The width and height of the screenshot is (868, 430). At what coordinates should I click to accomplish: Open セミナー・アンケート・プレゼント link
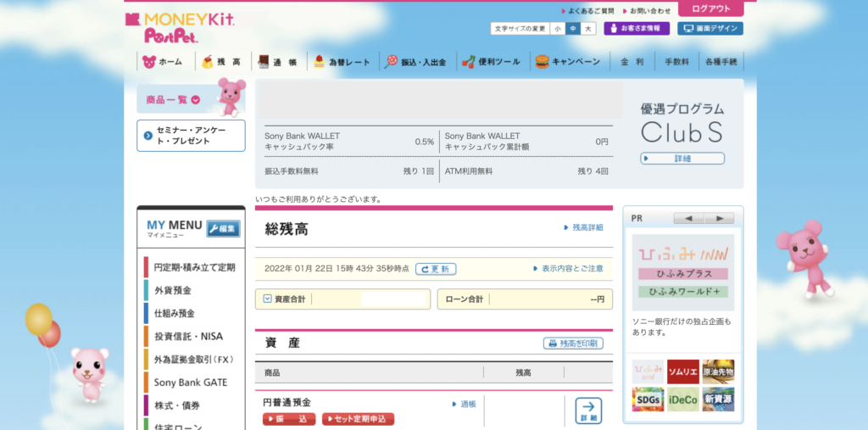click(x=191, y=136)
